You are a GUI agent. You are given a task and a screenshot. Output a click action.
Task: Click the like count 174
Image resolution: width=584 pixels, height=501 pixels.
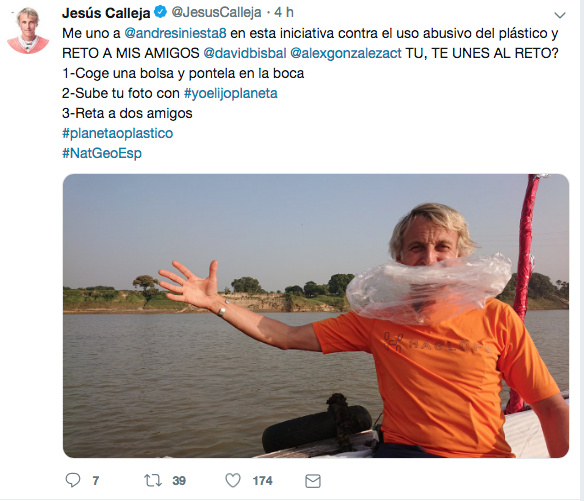[263, 481]
